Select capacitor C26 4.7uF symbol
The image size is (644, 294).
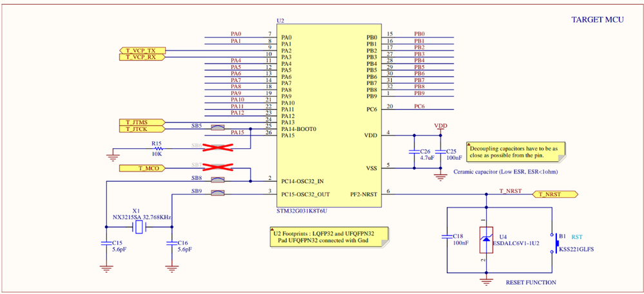point(414,152)
